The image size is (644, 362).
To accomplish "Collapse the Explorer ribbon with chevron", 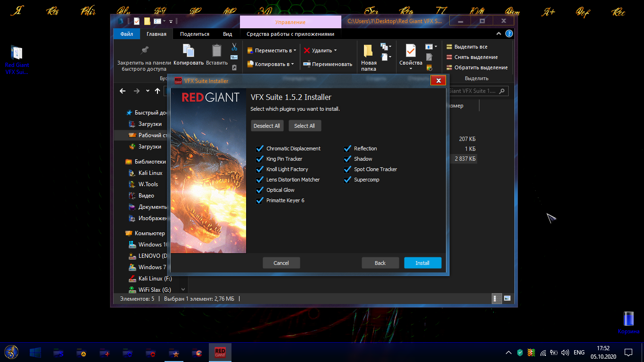I will point(499,34).
